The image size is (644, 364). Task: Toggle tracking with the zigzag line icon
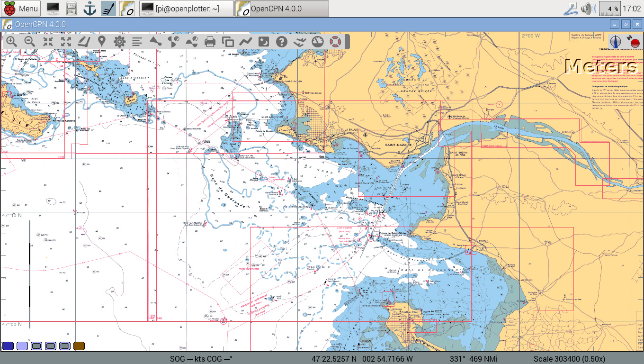pyautogui.click(x=245, y=42)
